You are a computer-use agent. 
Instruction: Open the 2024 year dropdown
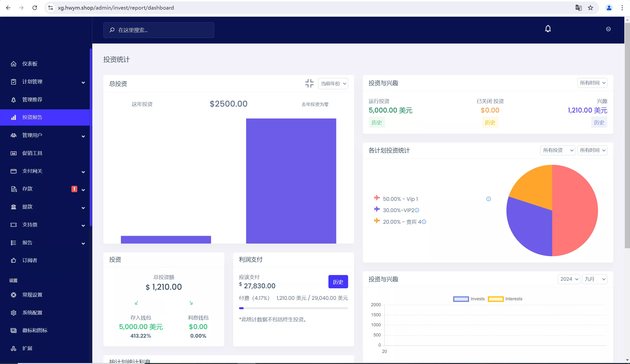(x=569, y=279)
